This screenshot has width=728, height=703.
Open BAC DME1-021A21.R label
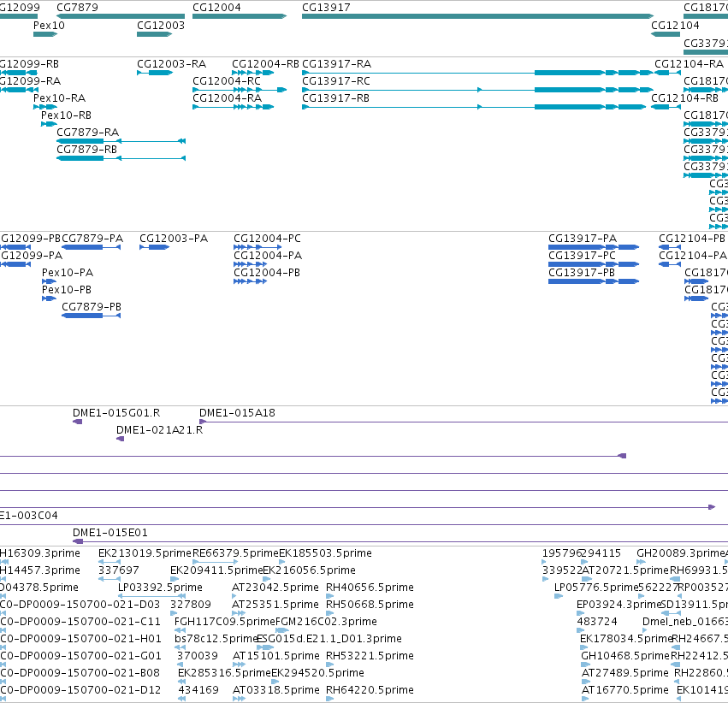point(159,430)
